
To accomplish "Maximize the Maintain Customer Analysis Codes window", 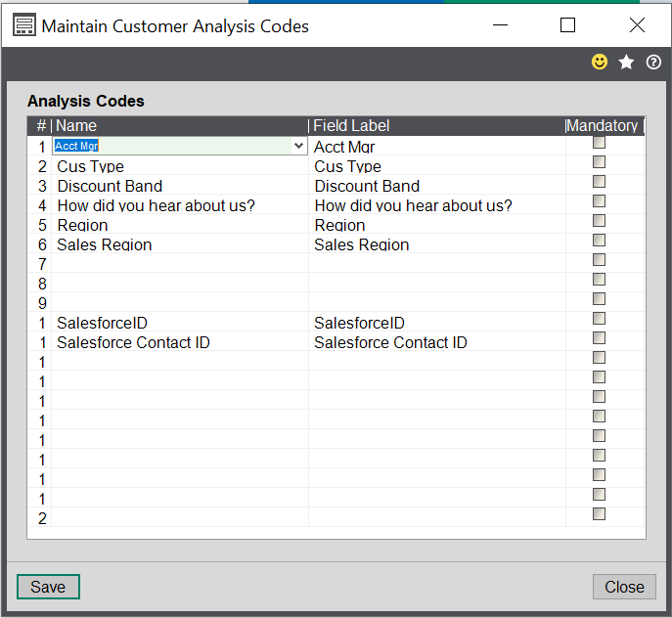I will coord(567,26).
